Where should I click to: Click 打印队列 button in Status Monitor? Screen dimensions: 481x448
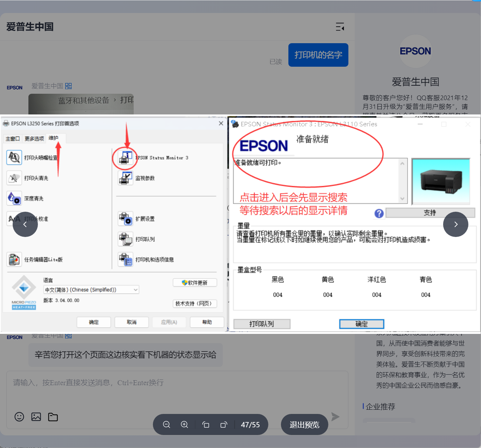pyautogui.click(x=262, y=324)
